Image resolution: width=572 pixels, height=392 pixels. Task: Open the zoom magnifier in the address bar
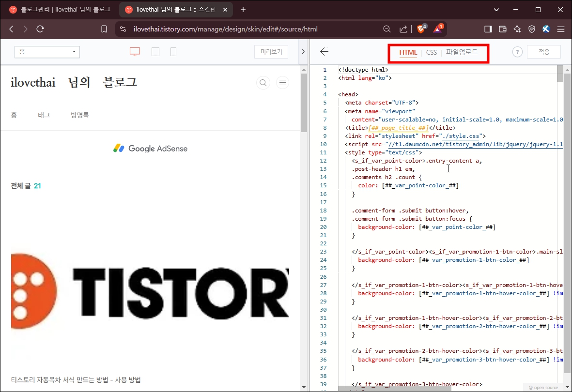click(387, 29)
